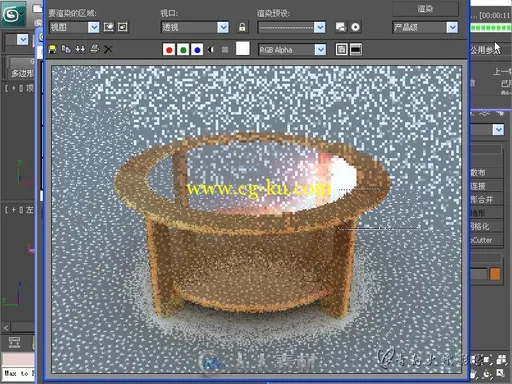The image size is (512, 384).
Task: Click the Environment and Effects icon
Action: 355,27
